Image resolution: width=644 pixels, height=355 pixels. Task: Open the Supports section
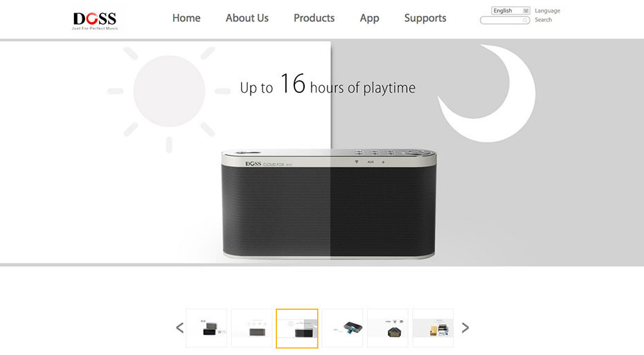coord(425,19)
